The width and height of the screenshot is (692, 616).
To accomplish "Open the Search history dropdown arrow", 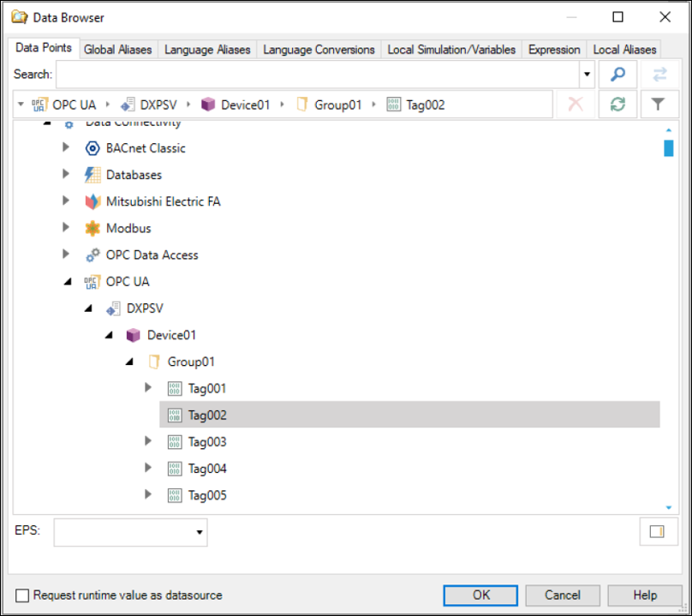I will click(x=588, y=75).
